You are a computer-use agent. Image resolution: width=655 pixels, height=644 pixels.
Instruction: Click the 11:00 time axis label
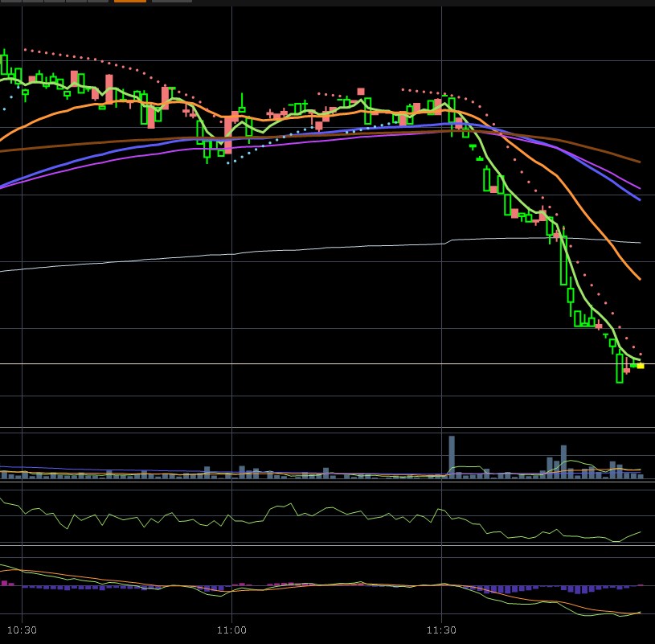pos(231,630)
